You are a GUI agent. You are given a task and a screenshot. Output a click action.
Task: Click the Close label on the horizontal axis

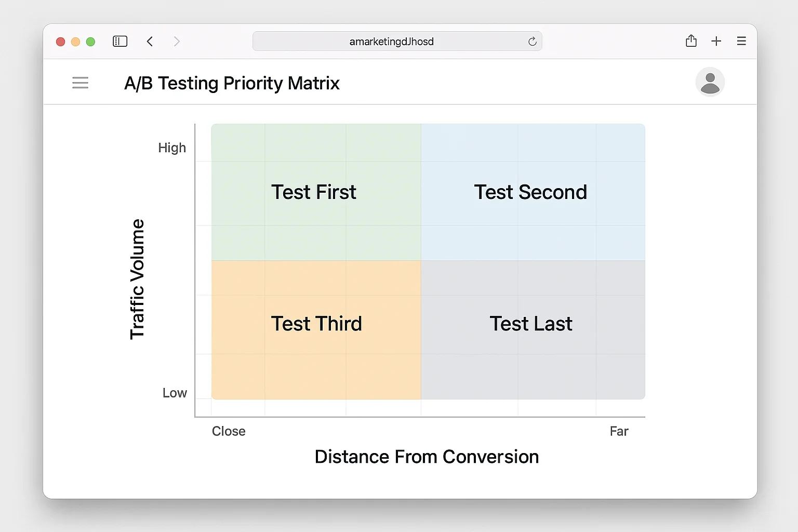click(229, 431)
